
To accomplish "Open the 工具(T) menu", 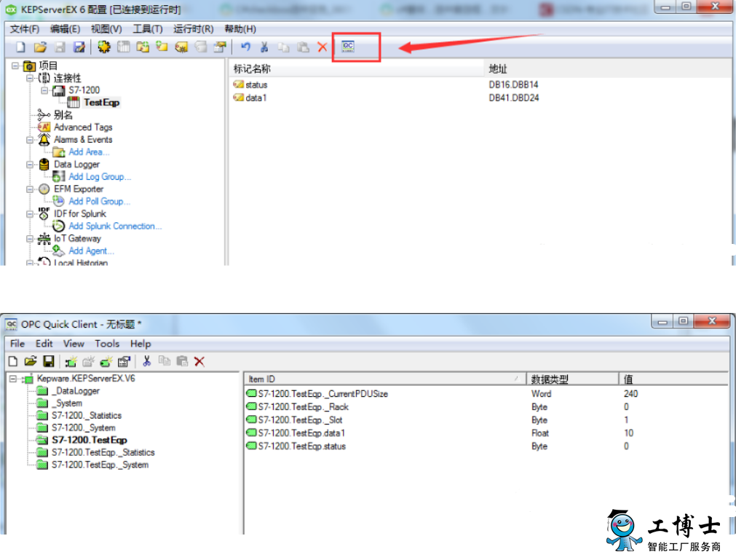I will click(x=148, y=29).
